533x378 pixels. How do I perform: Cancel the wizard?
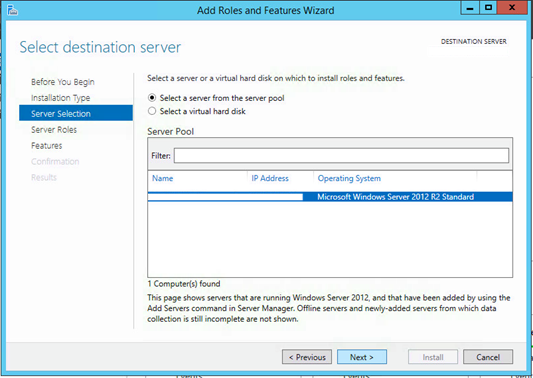[x=488, y=357]
